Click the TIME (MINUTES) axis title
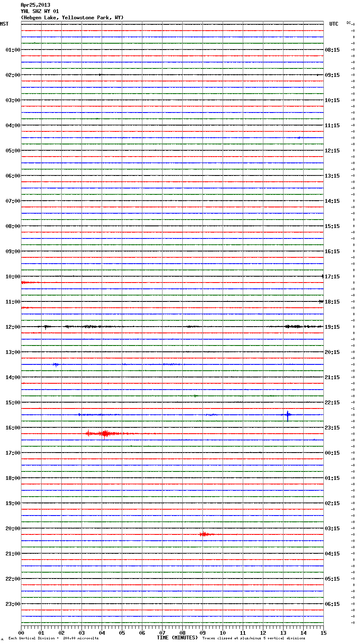Viewport: 357px width, 644px height. click(177, 638)
